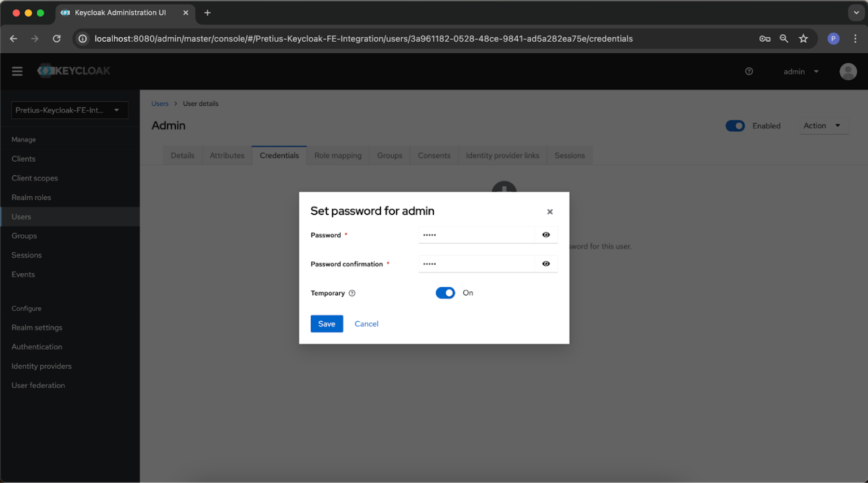Switch to the Role mapping tab
Screen dimensions: 868x483
pyautogui.click(x=337, y=155)
